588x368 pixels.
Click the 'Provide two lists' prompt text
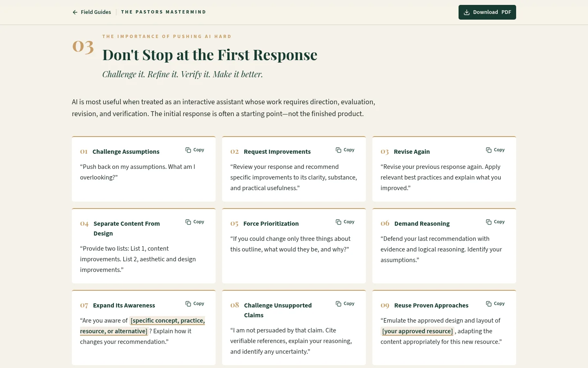click(138, 259)
